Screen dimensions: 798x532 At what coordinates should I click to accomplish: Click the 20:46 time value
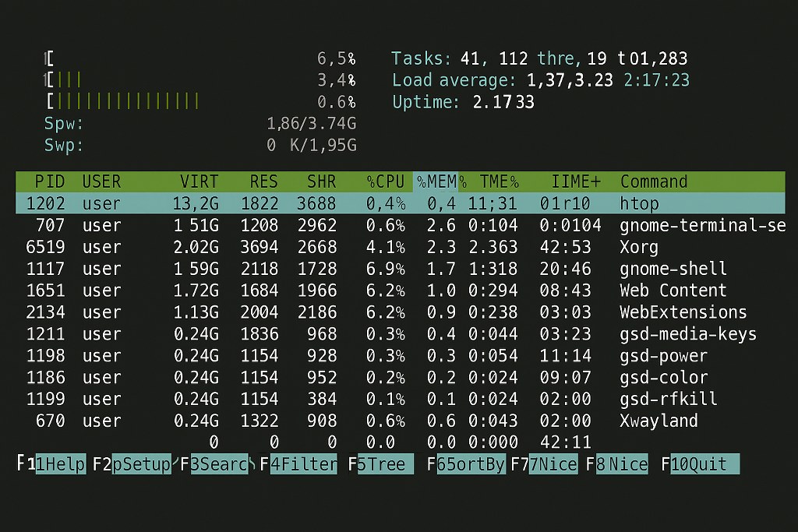(x=566, y=269)
